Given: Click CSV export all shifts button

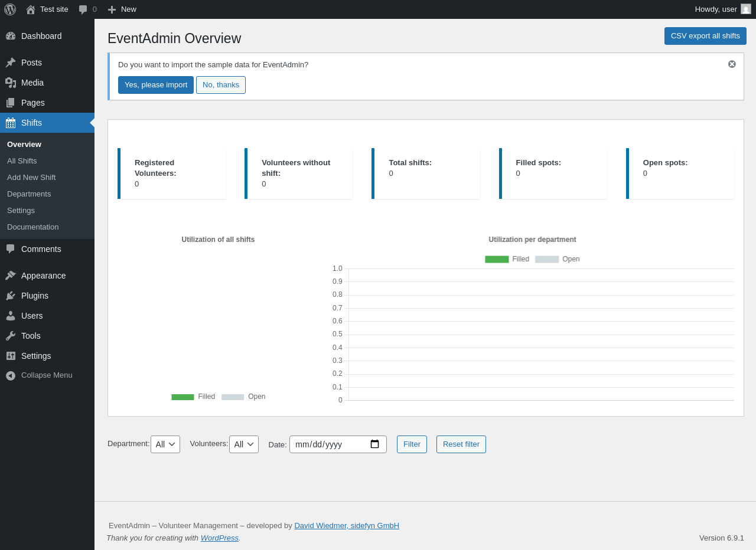Looking at the screenshot, I should [705, 36].
